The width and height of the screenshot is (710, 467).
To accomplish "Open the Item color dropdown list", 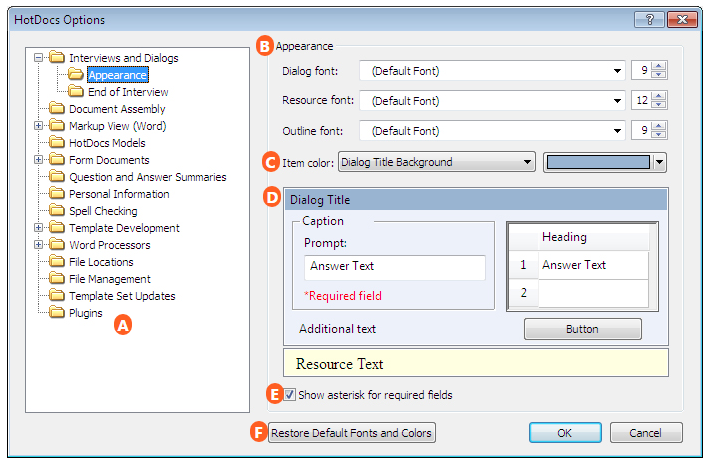I will (x=437, y=162).
